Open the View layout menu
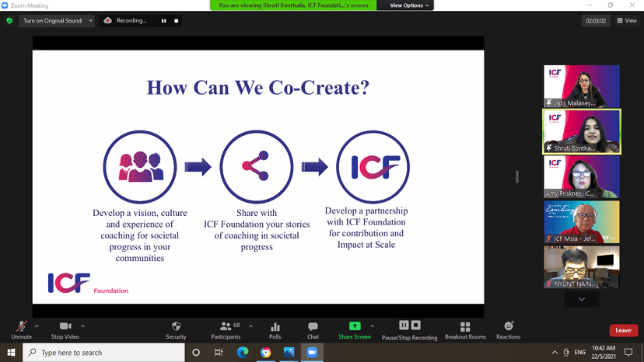Screen dimensions: 644x362 [x=627, y=20]
